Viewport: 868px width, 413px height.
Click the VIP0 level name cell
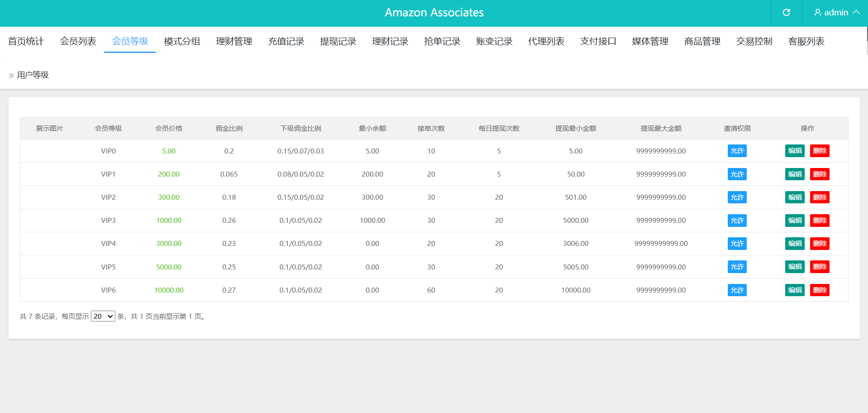[x=108, y=151]
